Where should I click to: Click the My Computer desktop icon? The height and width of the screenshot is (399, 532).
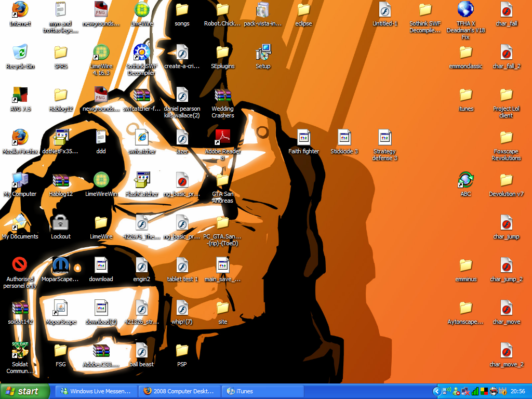pos(20,180)
